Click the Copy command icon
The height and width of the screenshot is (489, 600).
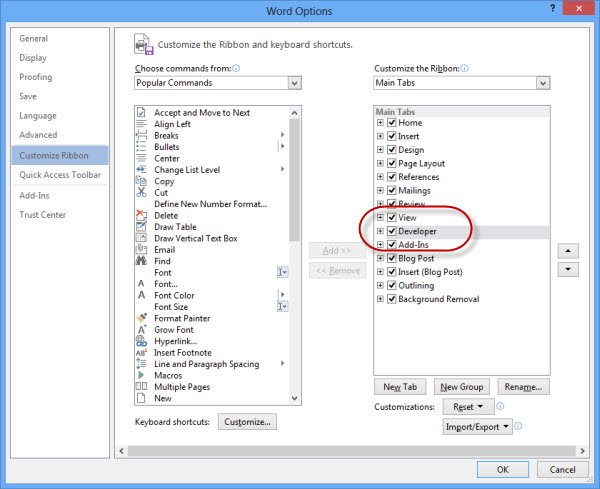pos(141,181)
